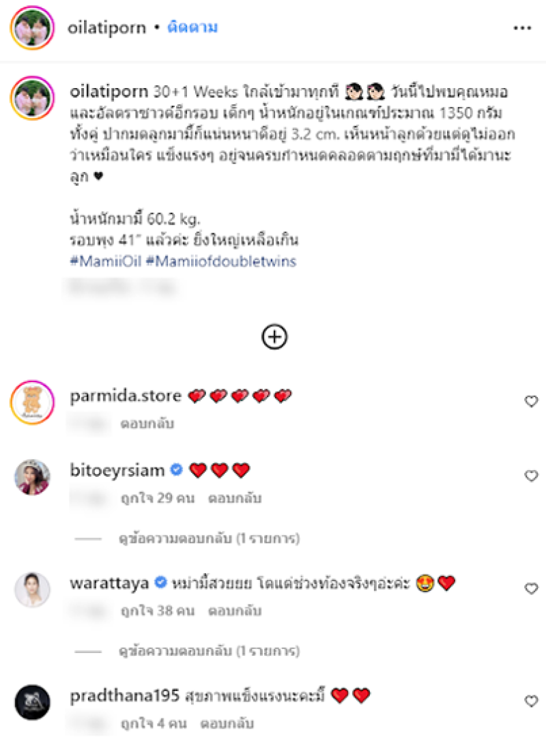Open the #Mamiiofdoubletwins hashtag
The width and height of the screenshot is (546, 756).
click(x=221, y=261)
